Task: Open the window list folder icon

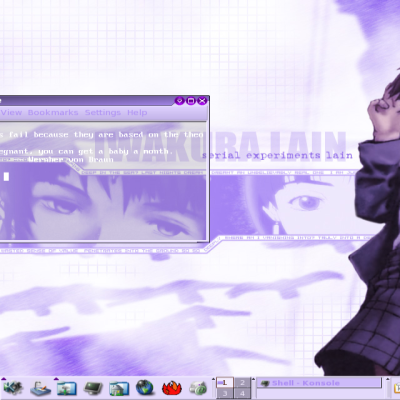Action: pos(67,388)
